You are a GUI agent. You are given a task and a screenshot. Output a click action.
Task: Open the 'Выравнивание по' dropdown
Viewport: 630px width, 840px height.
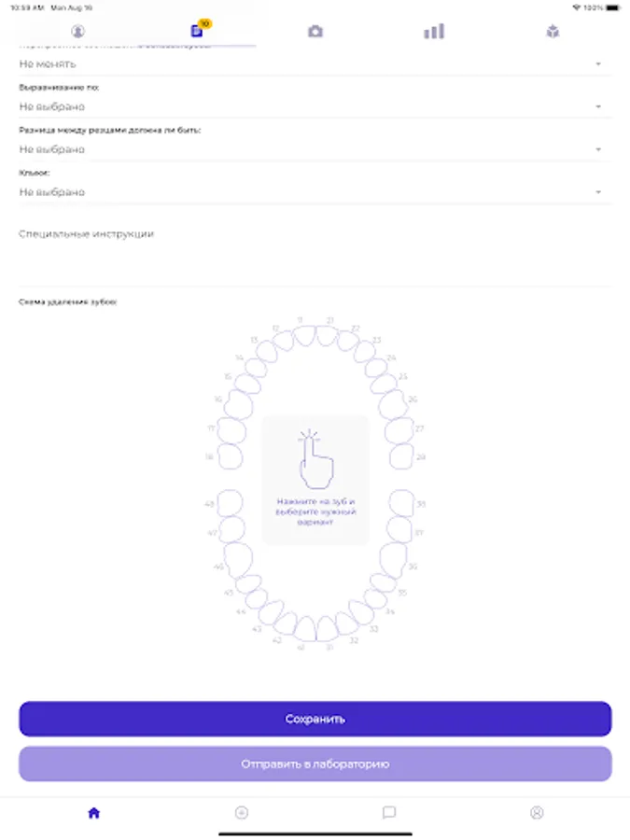pyautogui.click(x=315, y=106)
